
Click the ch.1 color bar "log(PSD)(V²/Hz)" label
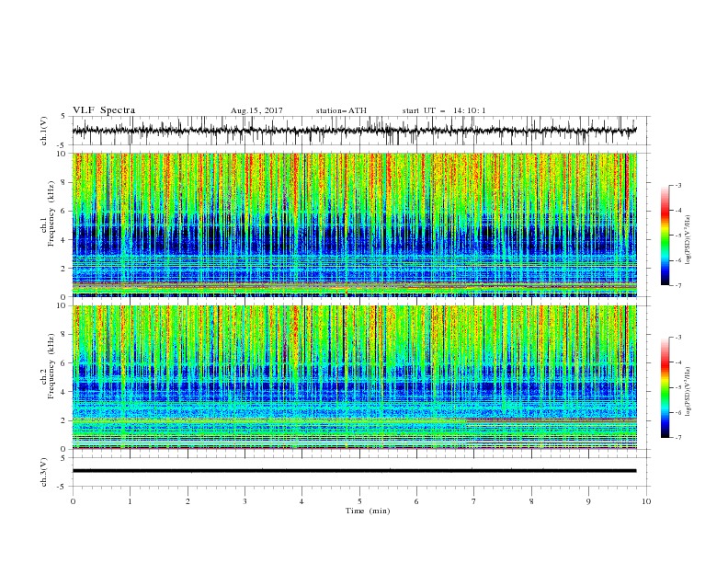coord(688,240)
